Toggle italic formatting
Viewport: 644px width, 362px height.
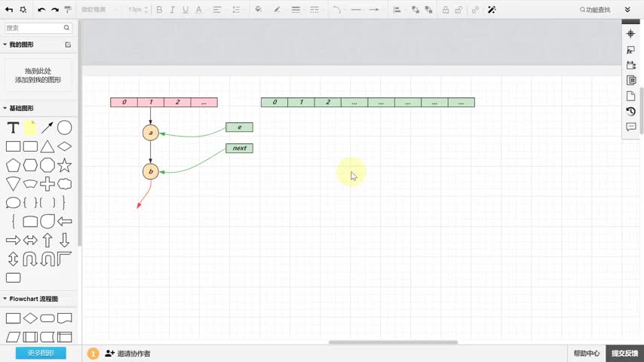pyautogui.click(x=172, y=10)
